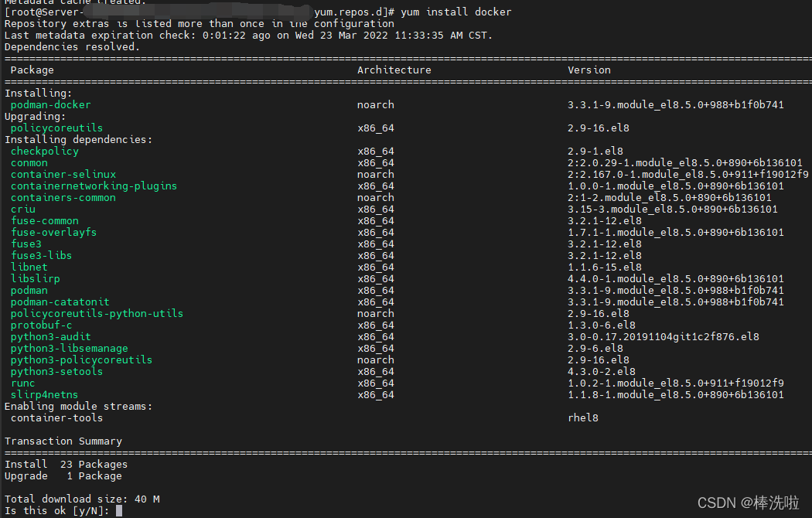Click python3-libsemanage package name

[70, 348]
